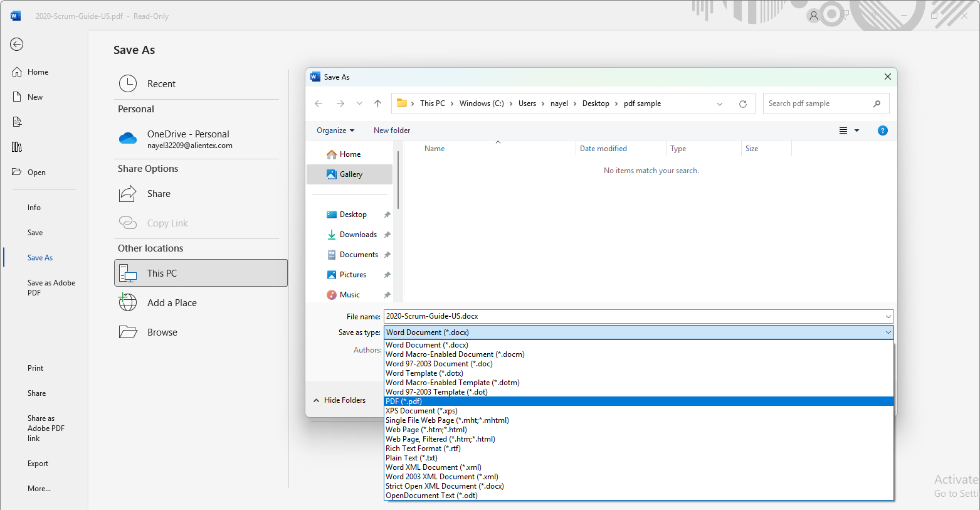The width and height of the screenshot is (980, 510).
Task: Expand the address bar previous locations dropdown
Action: tap(720, 104)
